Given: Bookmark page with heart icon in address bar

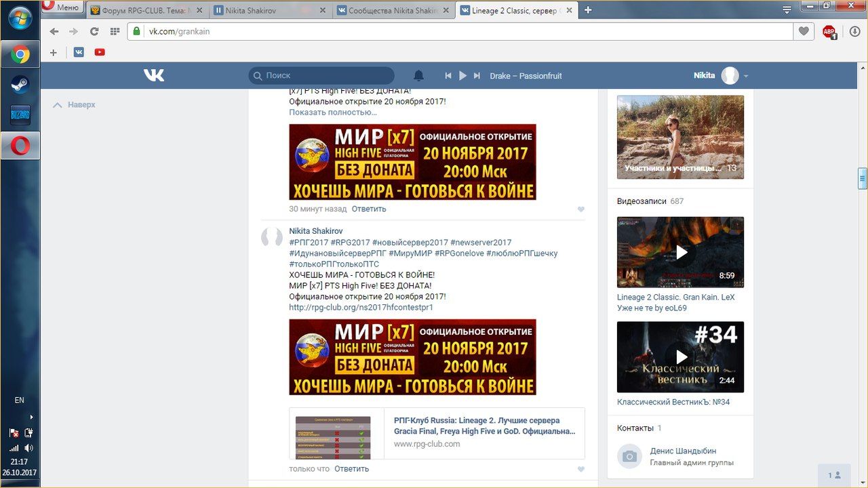Looking at the screenshot, I should [x=804, y=31].
